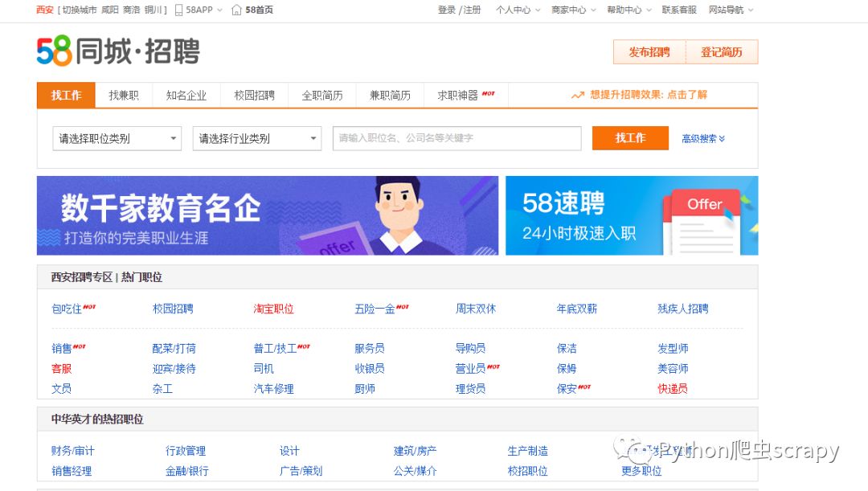
Task: Open the 厨师 job category
Action: pos(365,389)
